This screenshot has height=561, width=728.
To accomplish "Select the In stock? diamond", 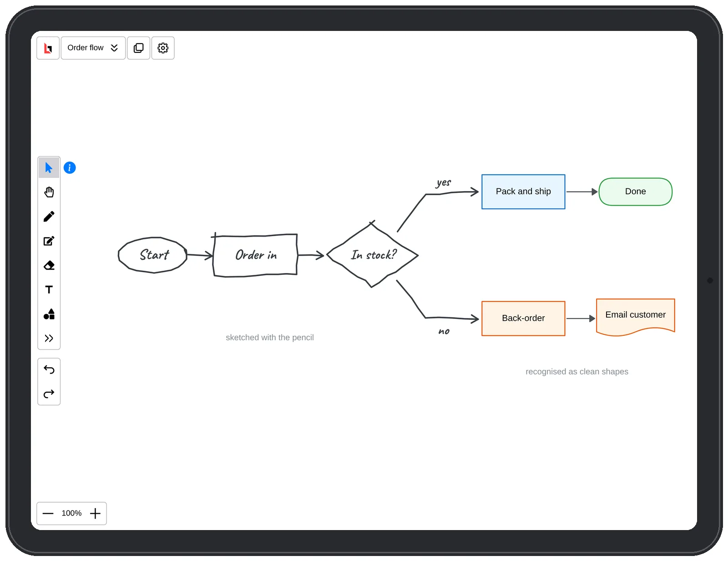I will tap(372, 255).
